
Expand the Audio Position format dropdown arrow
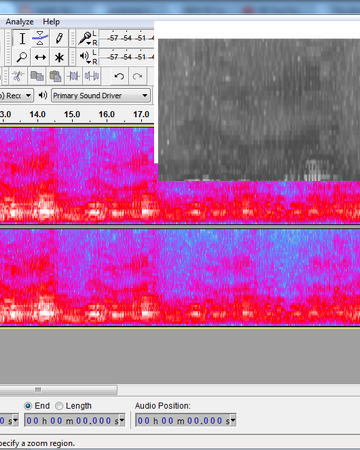pos(233,421)
